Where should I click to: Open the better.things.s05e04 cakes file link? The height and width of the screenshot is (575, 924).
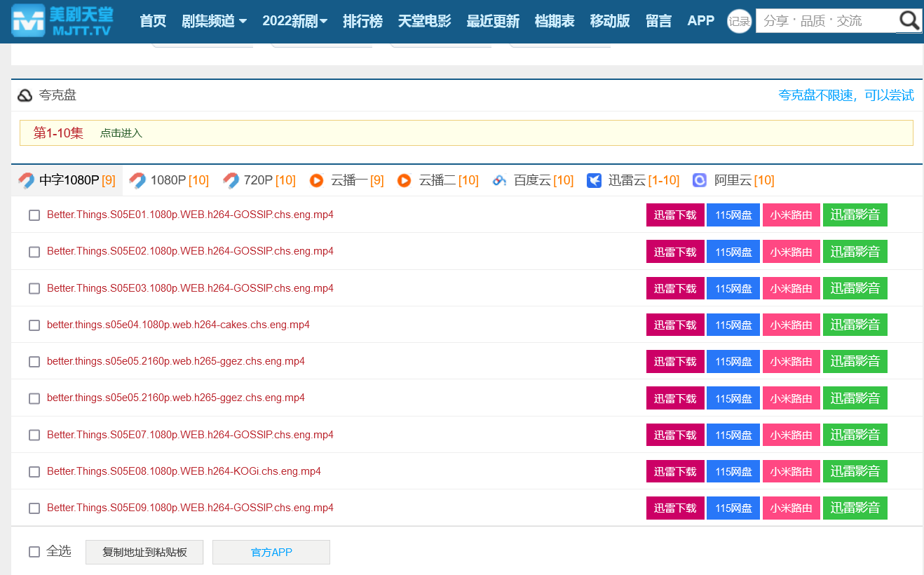point(178,325)
